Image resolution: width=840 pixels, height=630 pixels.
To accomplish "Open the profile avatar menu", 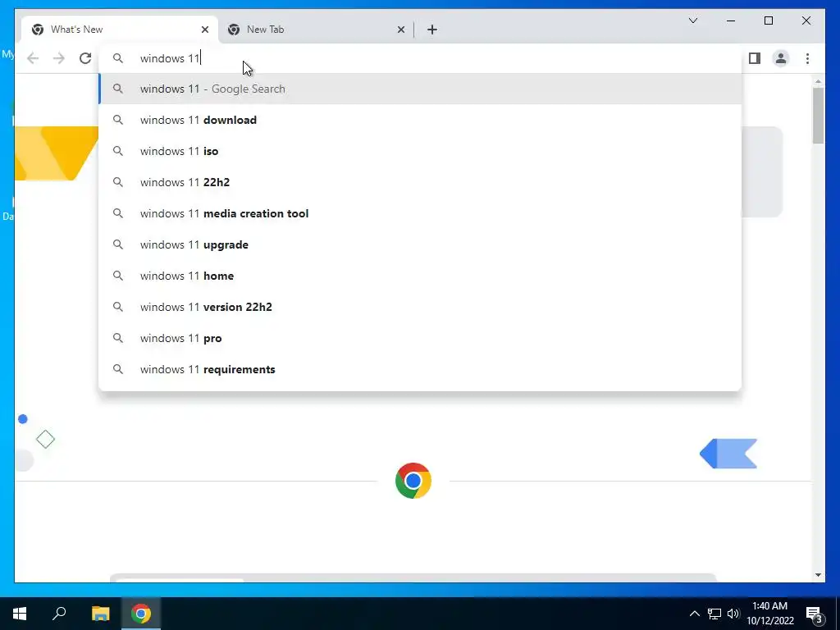I will tap(781, 58).
